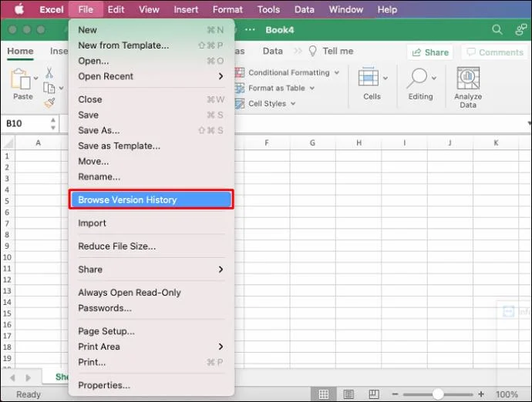Open the Editing magnifier icon
Image resolution: width=532 pixels, height=402 pixels.
coord(416,79)
